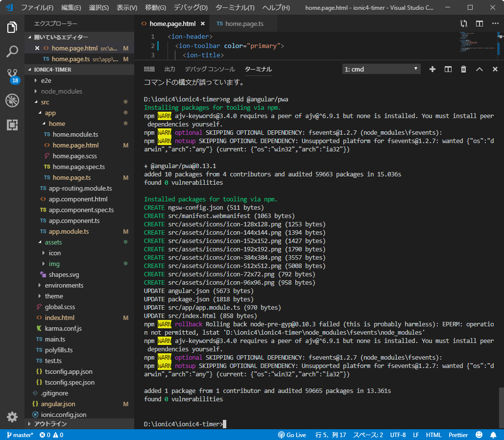Open the Explorer view in activity bar
Image resolution: width=504 pixels, height=440 pixels.
pos(12,27)
